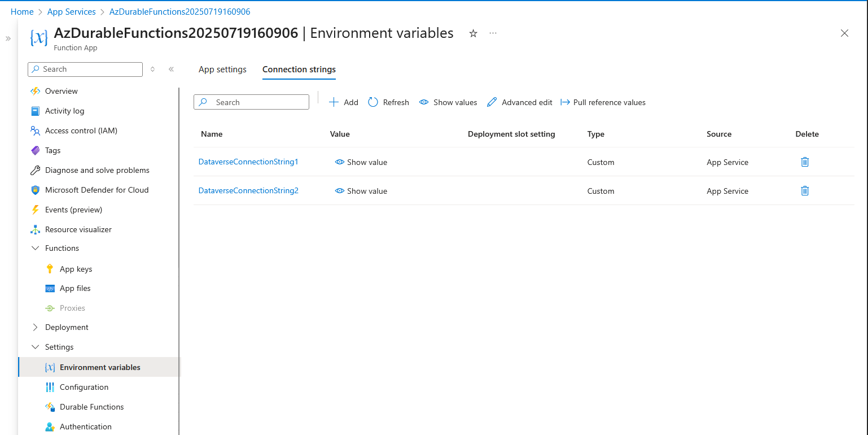This screenshot has height=435, width=868.
Task: Click AzDurableFunctions20250719160906 breadcrumb link
Action: click(180, 11)
